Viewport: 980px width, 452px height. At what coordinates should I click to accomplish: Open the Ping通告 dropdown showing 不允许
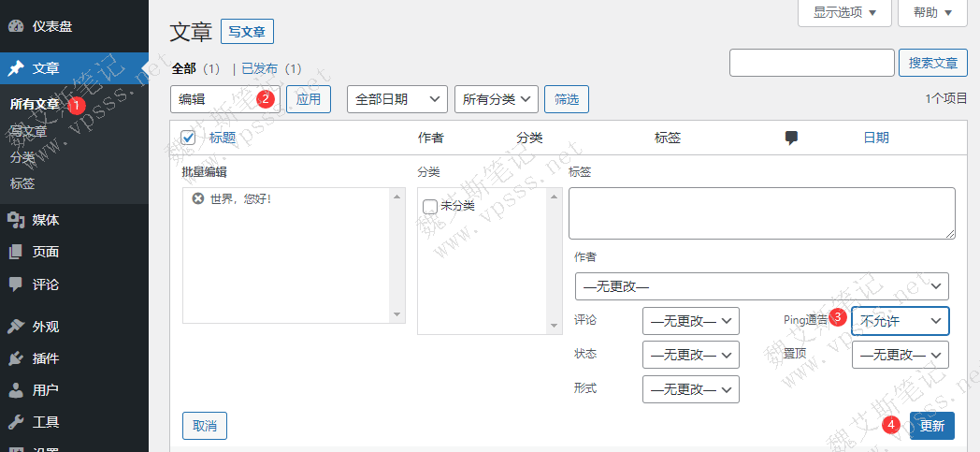(900, 321)
